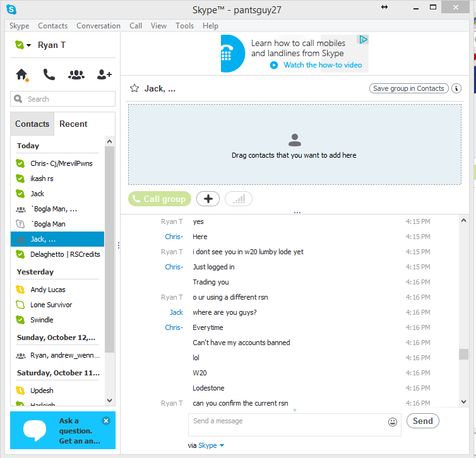
Task: Click status icon beside Lone Survivor
Action: point(20,305)
